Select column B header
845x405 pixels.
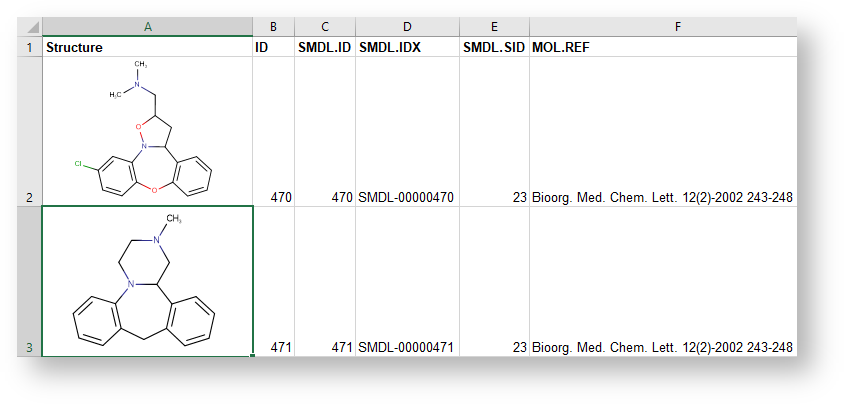point(273,28)
